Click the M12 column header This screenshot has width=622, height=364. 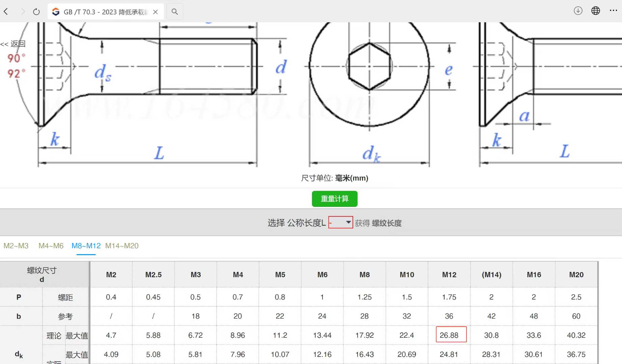[449, 275]
